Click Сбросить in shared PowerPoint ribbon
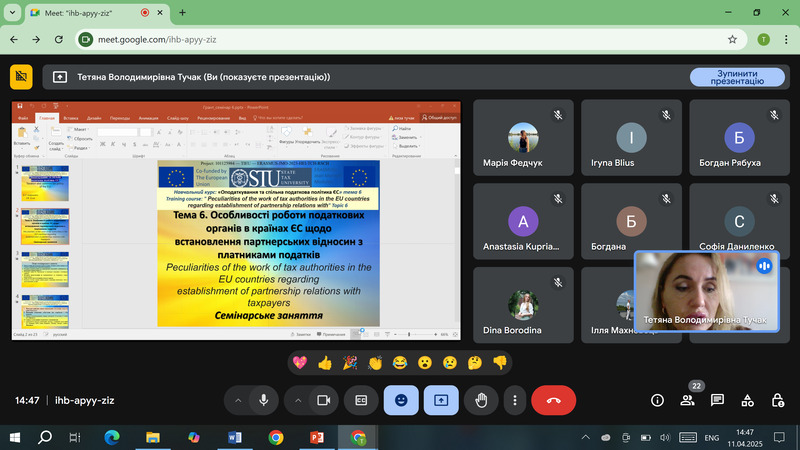Viewport: 800px width, 450px height. tap(80, 139)
